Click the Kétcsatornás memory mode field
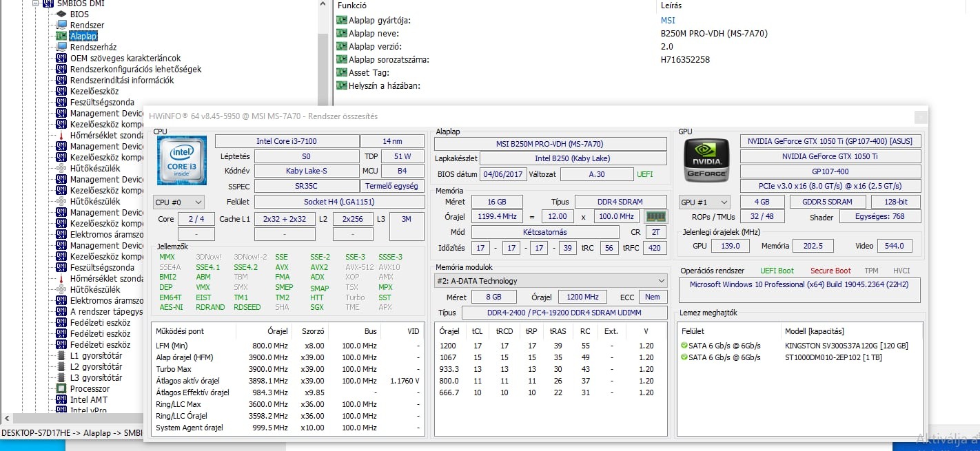 point(545,232)
